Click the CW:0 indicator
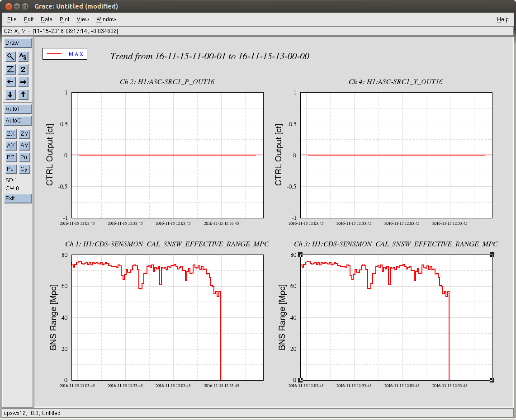516x420 pixels. point(12,189)
